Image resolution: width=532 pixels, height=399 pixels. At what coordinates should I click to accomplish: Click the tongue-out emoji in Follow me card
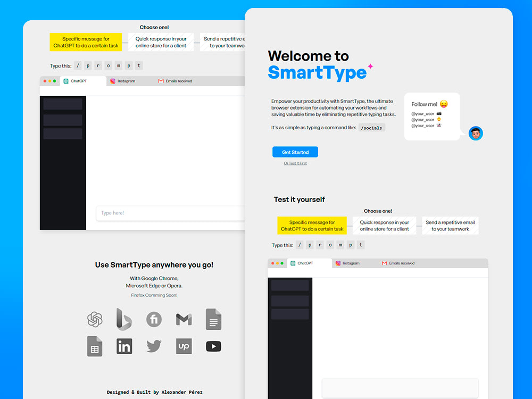(x=444, y=104)
